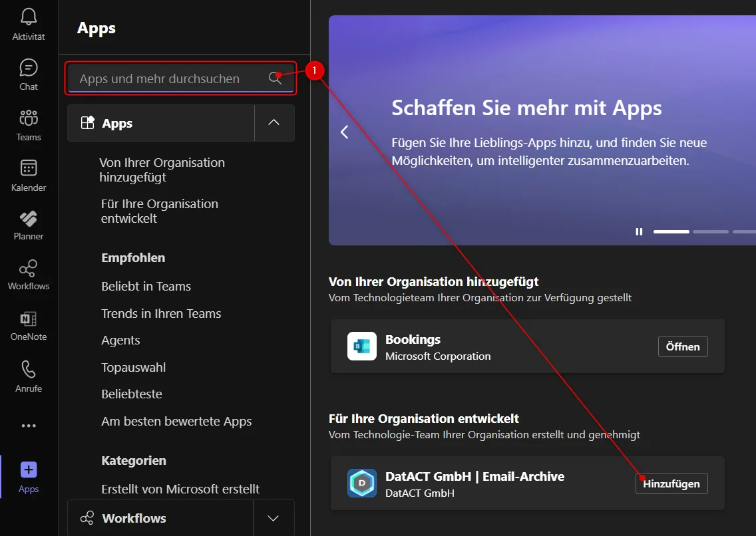Click the search magnifier icon

point(276,78)
